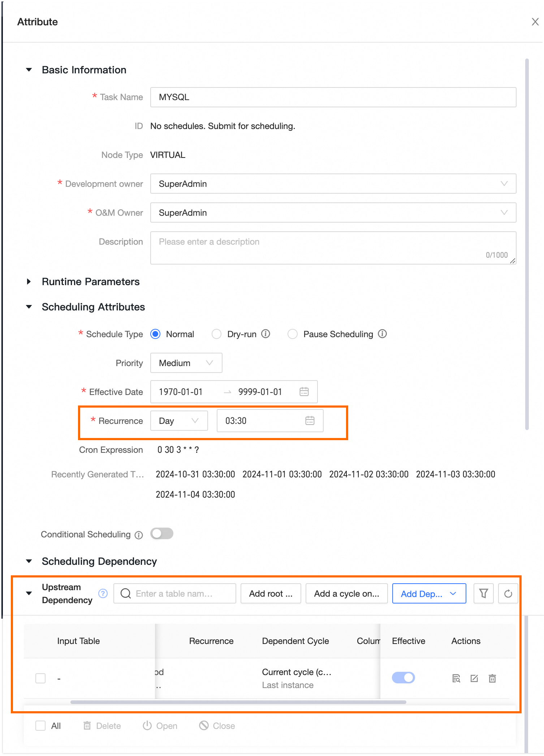Click the table horizontal scrollbar
Viewport: 544px width, 756px height.
(238, 702)
